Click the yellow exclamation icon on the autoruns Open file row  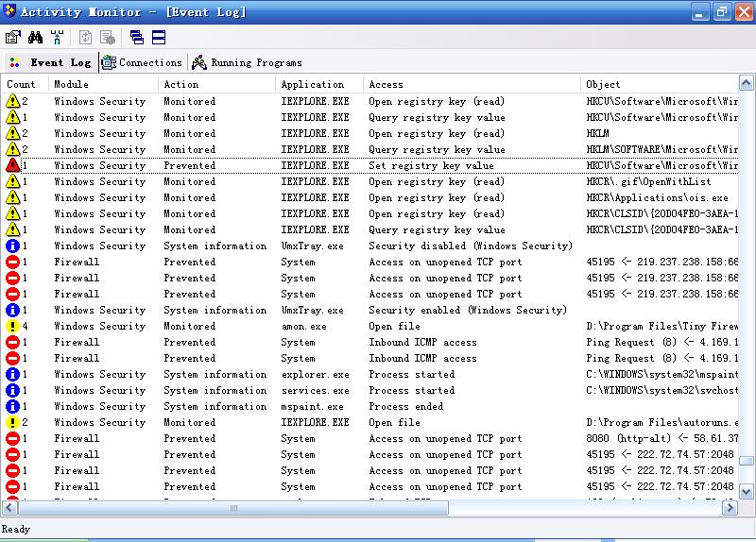pyautogui.click(x=13, y=422)
